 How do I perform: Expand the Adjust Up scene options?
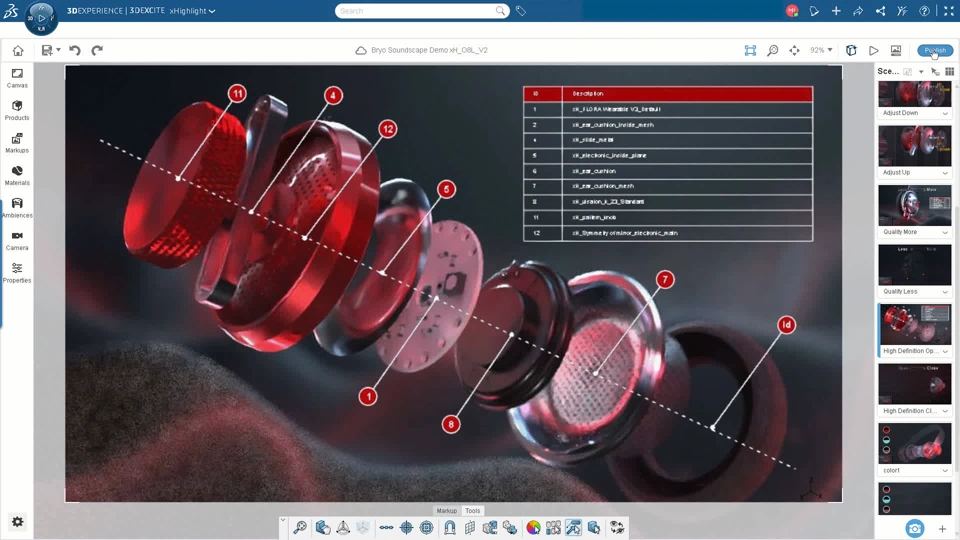(945, 173)
